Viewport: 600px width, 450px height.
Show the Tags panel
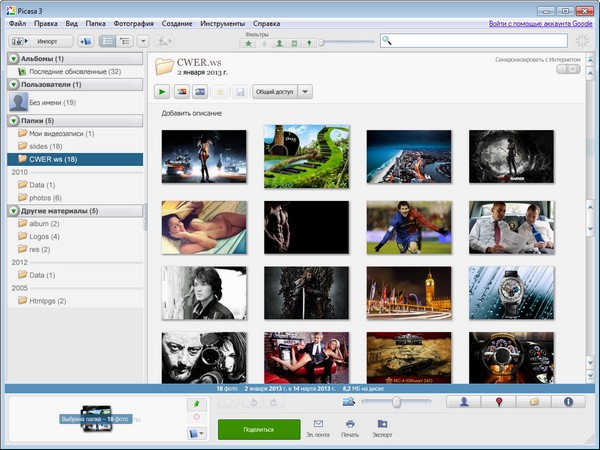click(533, 401)
